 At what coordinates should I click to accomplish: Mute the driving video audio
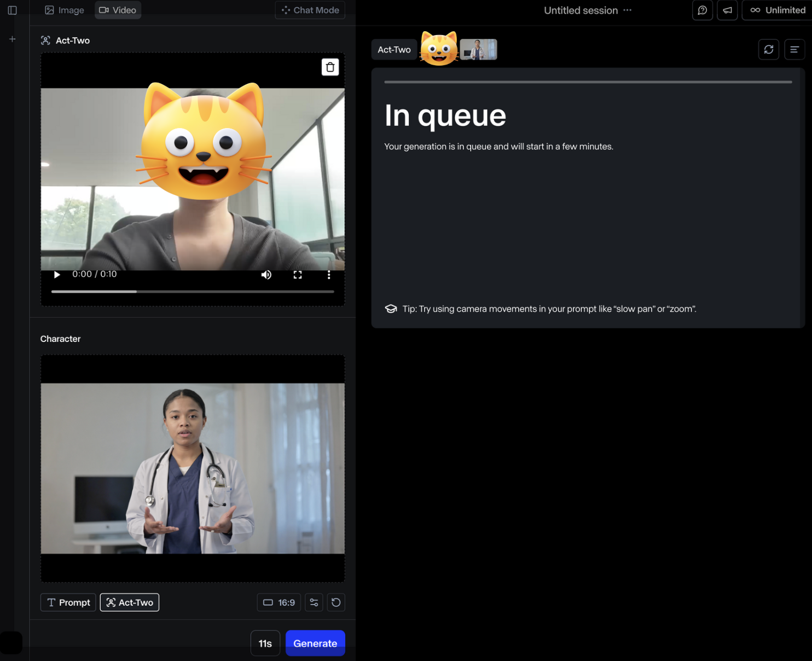(266, 275)
